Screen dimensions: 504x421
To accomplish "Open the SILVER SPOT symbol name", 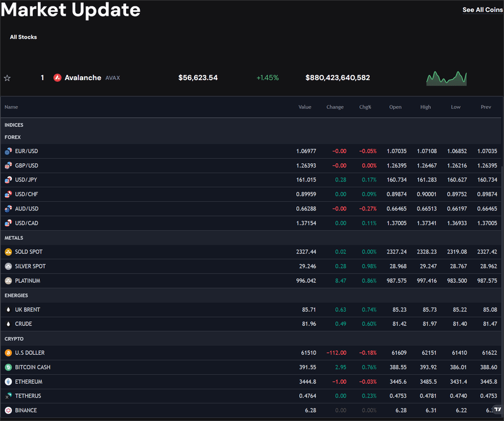I will click(30, 267).
